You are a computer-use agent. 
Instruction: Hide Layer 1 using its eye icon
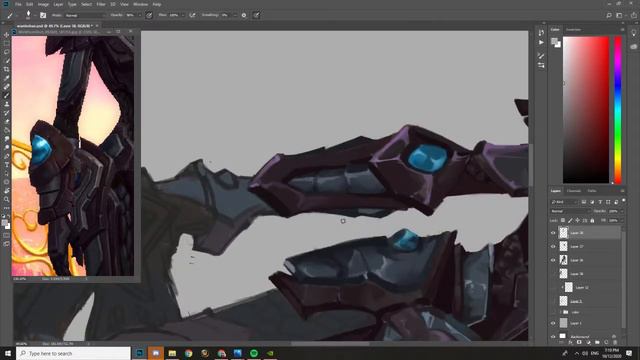553,323
